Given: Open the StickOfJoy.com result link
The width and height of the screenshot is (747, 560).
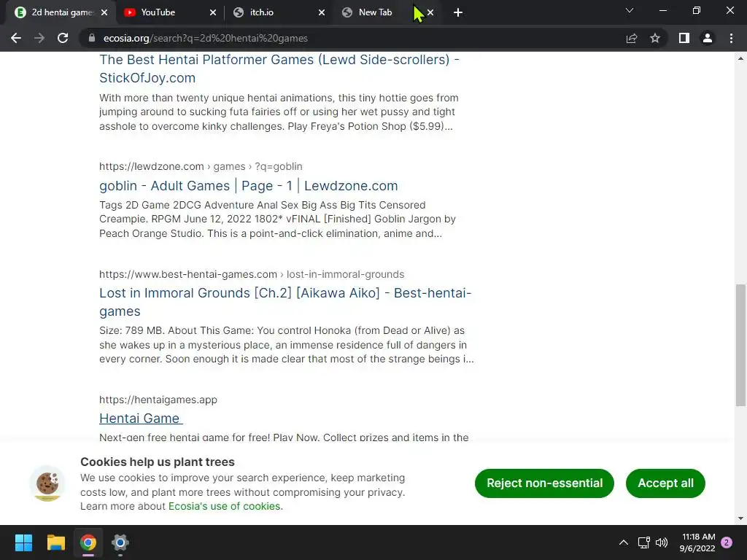Looking at the screenshot, I should 279,69.
